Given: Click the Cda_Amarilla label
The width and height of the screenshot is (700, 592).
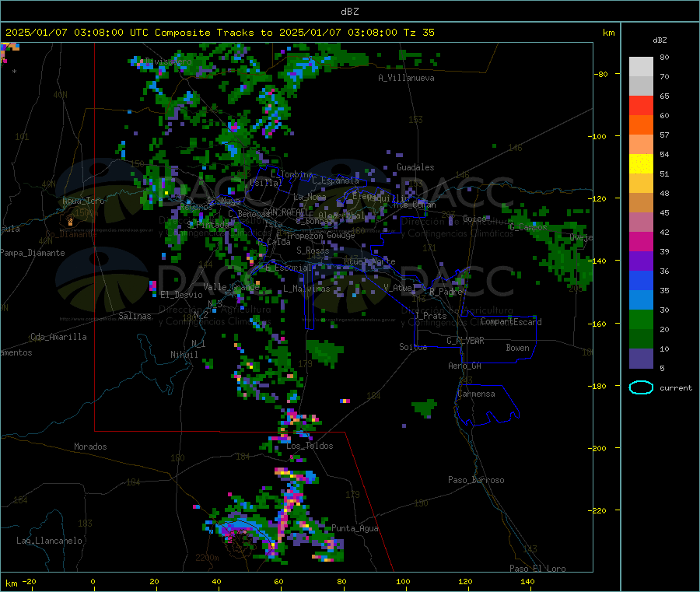Looking at the screenshot, I should pos(58,337).
